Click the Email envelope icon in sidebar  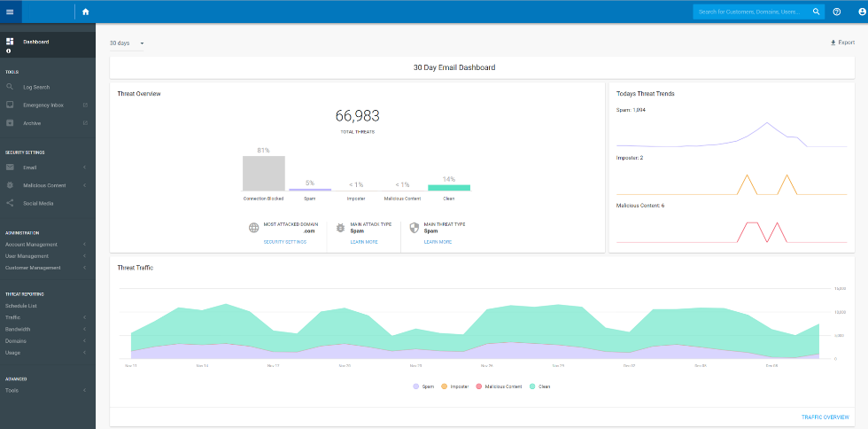(10, 168)
